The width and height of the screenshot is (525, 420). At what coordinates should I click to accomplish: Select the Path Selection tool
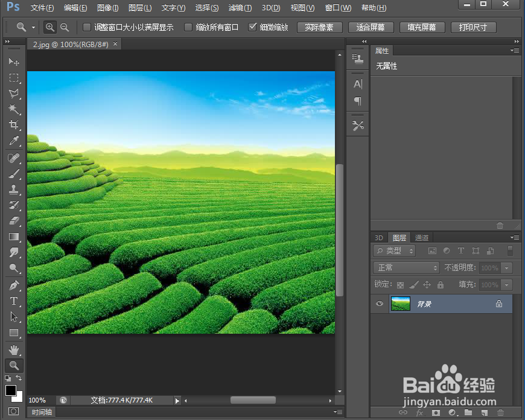tap(14, 317)
